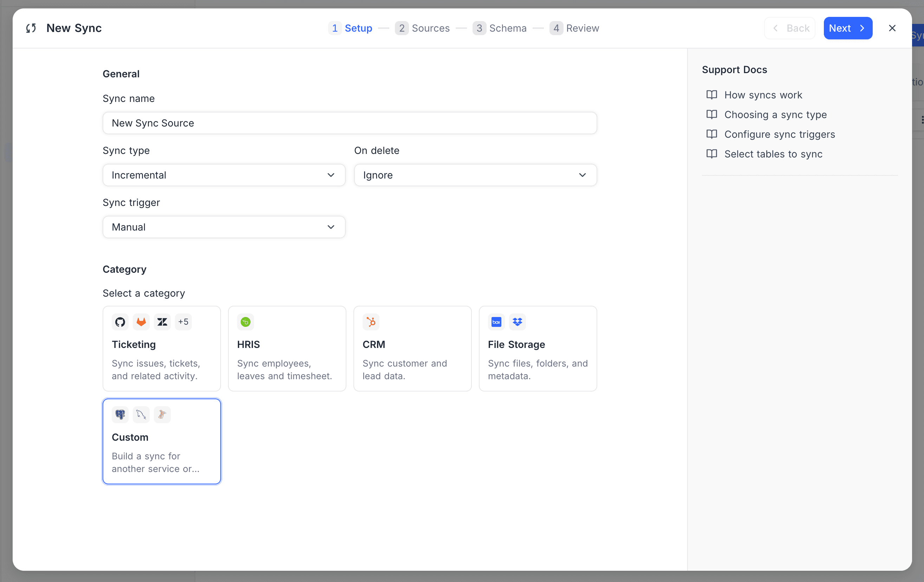Select the HRIS category card
The image size is (924, 582).
(x=287, y=349)
